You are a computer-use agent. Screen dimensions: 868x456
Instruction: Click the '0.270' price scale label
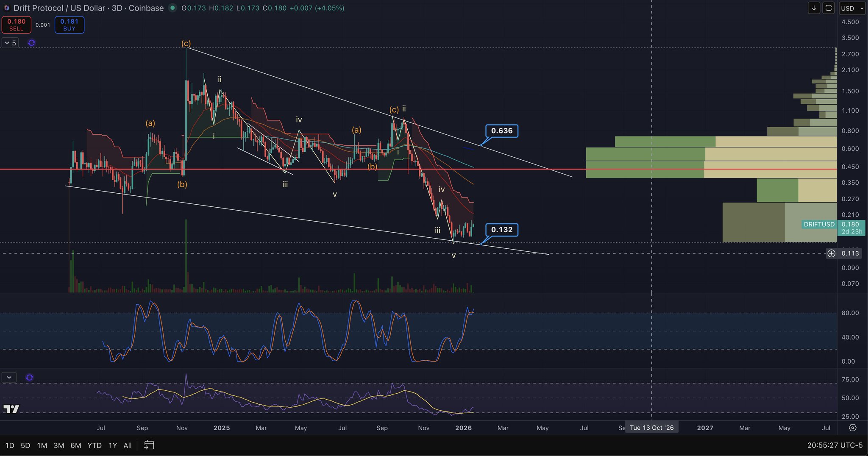850,199
